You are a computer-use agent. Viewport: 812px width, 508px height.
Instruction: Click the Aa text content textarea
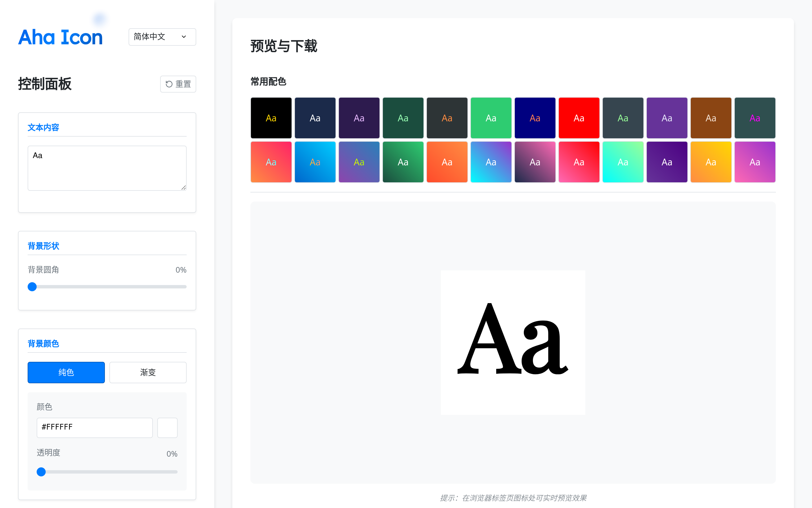click(x=107, y=168)
